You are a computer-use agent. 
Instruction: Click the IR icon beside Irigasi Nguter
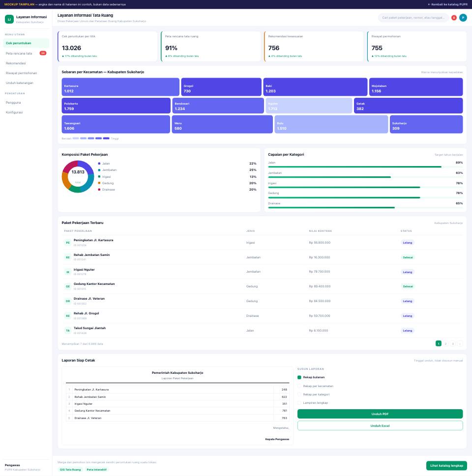pos(68,272)
